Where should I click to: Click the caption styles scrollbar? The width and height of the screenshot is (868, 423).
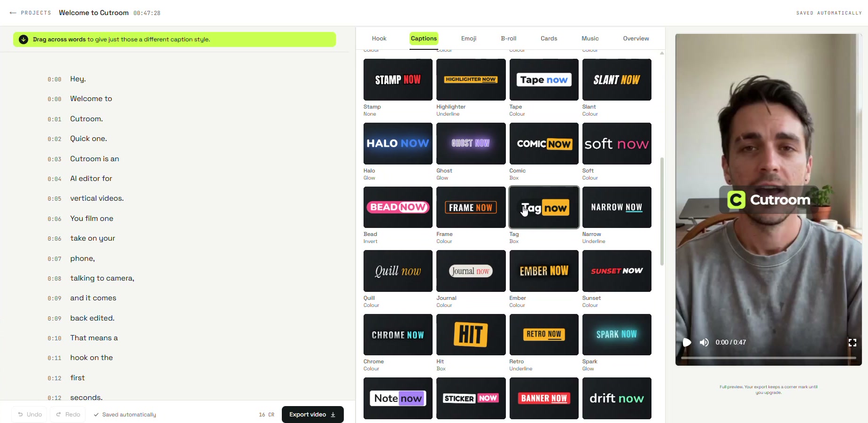pos(662,211)
